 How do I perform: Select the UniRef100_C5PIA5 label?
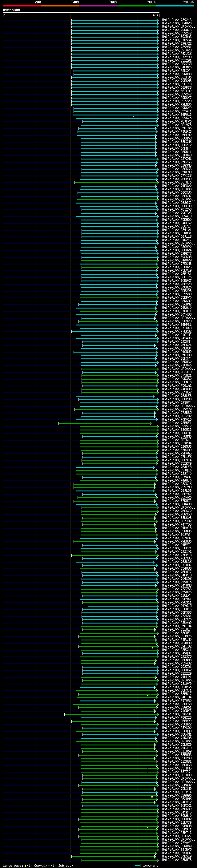[177, 128]
